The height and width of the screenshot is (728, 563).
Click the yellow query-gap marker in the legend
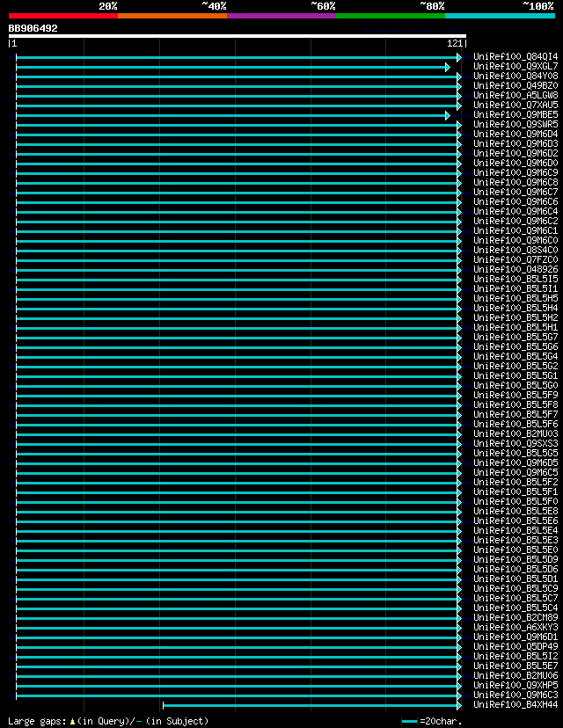(72, 722)
